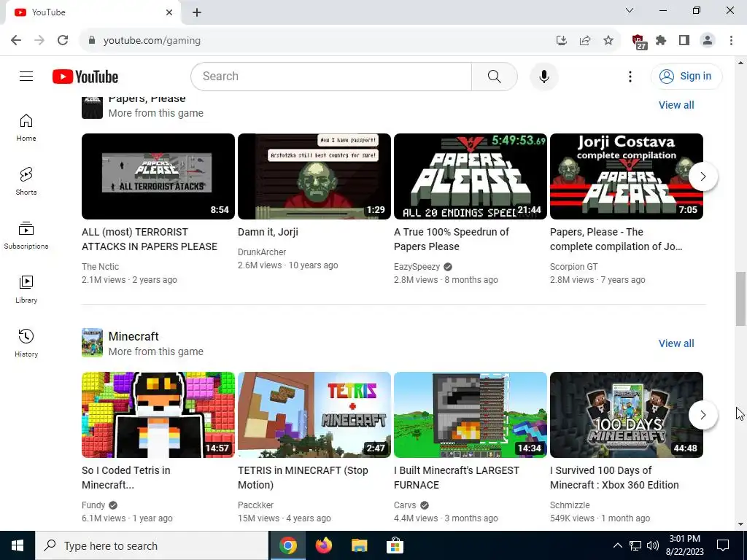Open notification center icon

(x=723, y=545)
